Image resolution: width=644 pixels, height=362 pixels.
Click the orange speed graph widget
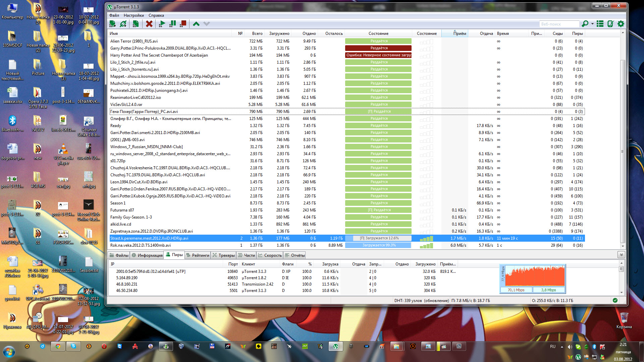533,279
